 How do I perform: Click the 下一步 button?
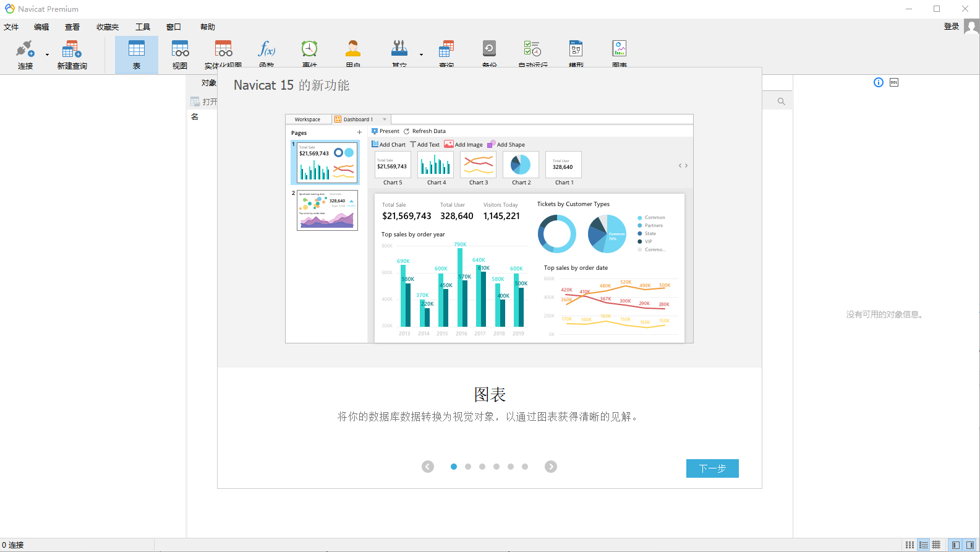coord(712,468)
